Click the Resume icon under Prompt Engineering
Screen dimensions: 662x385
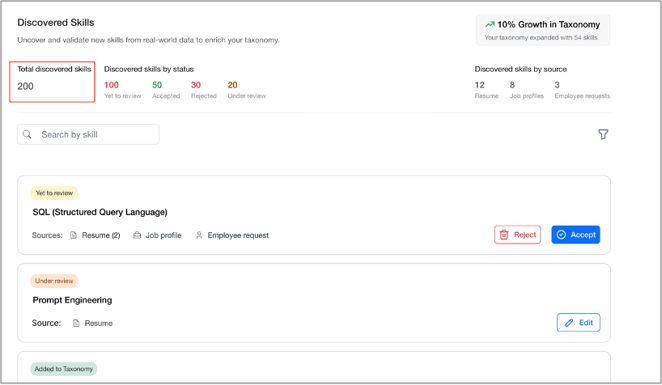pos(76,323)
